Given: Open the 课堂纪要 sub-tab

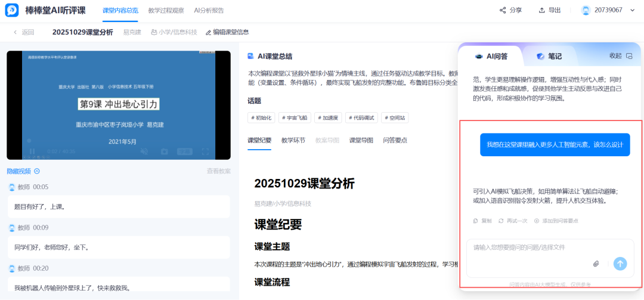Looking at the screenshot, I should (x=259, y=140).
